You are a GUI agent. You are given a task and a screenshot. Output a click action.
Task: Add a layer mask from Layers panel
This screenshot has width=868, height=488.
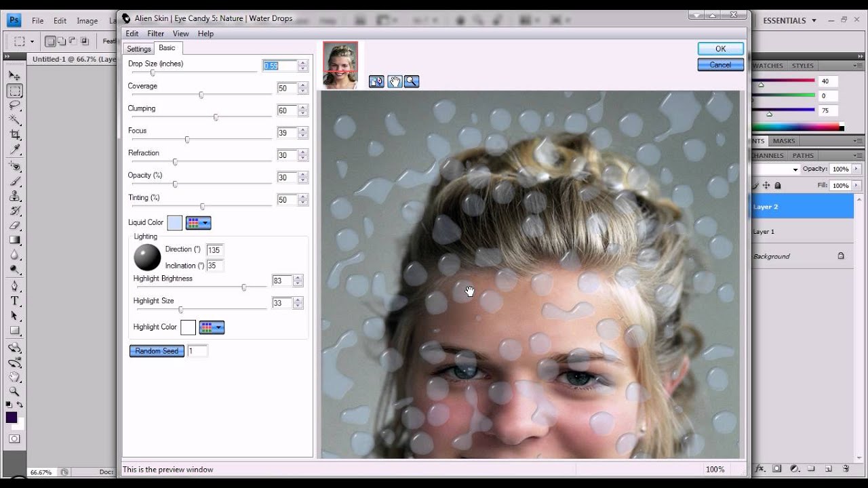pos(777,468)
